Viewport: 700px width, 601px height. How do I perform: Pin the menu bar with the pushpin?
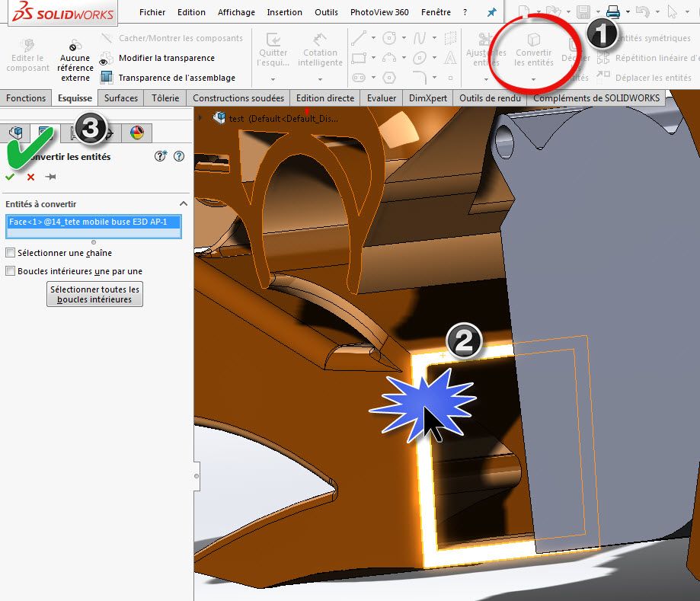point(491,12)
